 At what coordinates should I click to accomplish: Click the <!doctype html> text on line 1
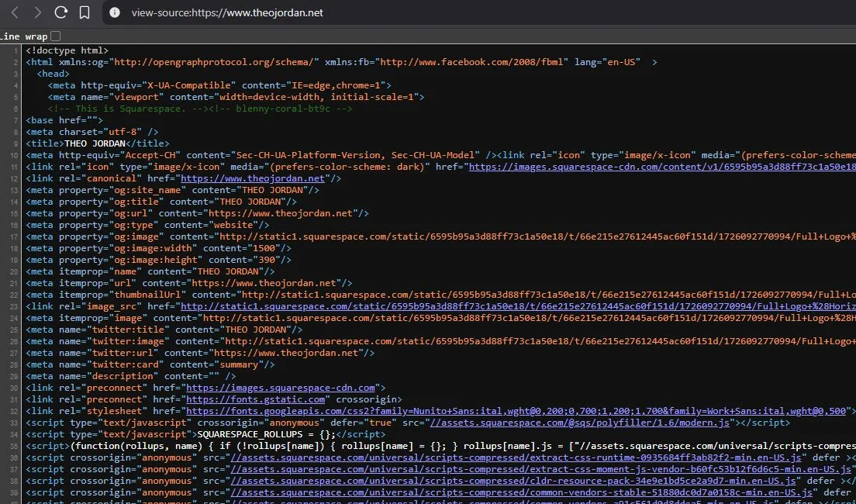pos(67,50)
